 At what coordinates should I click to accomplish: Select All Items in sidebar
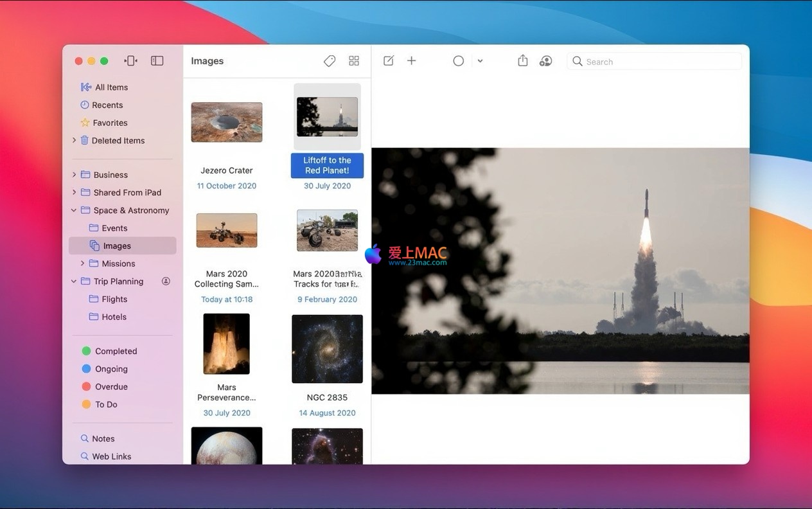(x=110, y=87)
